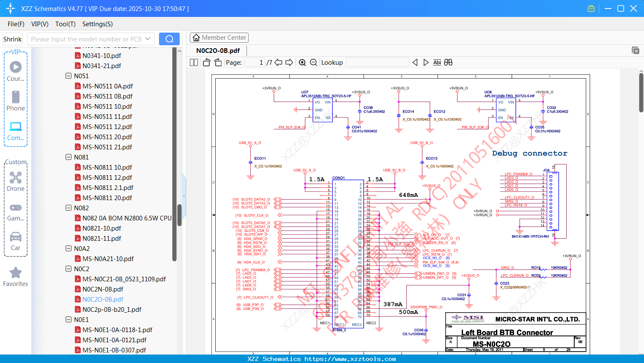Screen dimensions: 644x363
Task: Open the Settings(S) menu
Action: point(97,24)
